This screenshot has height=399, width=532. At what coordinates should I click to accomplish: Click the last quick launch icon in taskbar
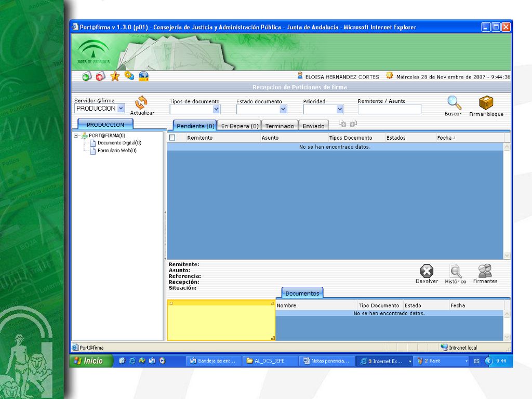coord(162,361)
